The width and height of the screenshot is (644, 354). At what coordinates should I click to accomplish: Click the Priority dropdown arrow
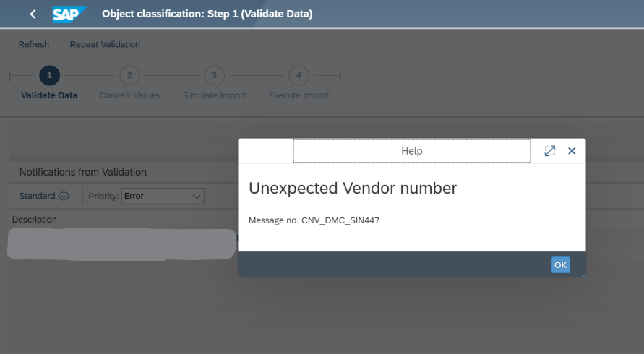pos(197,197)
